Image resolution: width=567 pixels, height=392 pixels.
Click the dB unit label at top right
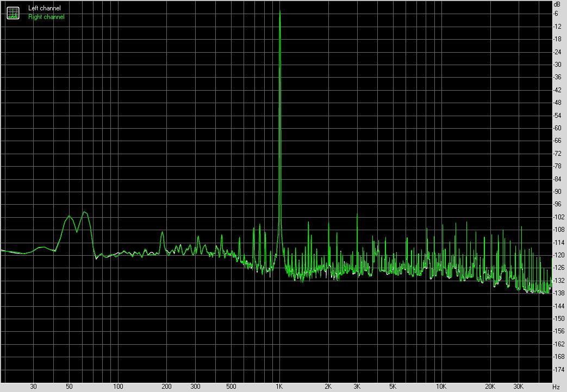[556, 4]
